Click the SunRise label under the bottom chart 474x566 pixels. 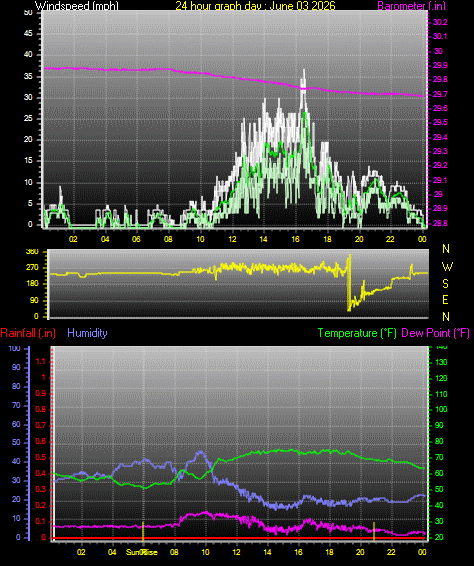coord(142,552)
